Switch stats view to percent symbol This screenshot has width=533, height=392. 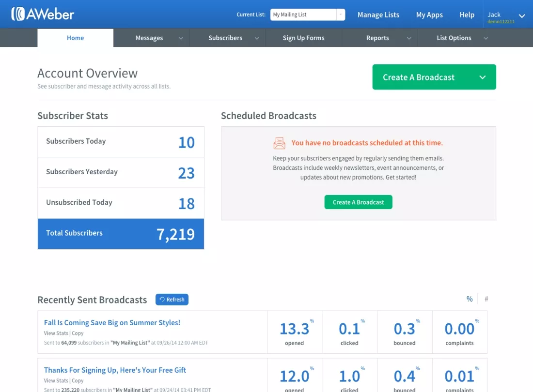[470, 299]
